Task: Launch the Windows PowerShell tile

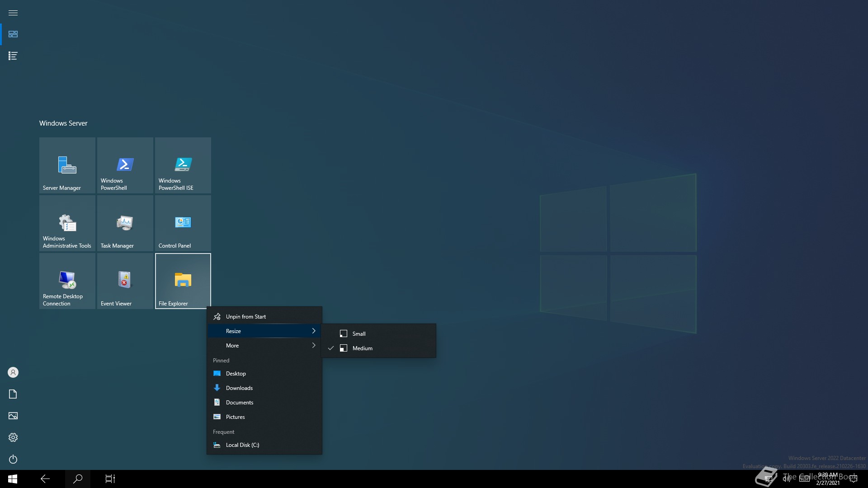Action: [x=125, y=165]
